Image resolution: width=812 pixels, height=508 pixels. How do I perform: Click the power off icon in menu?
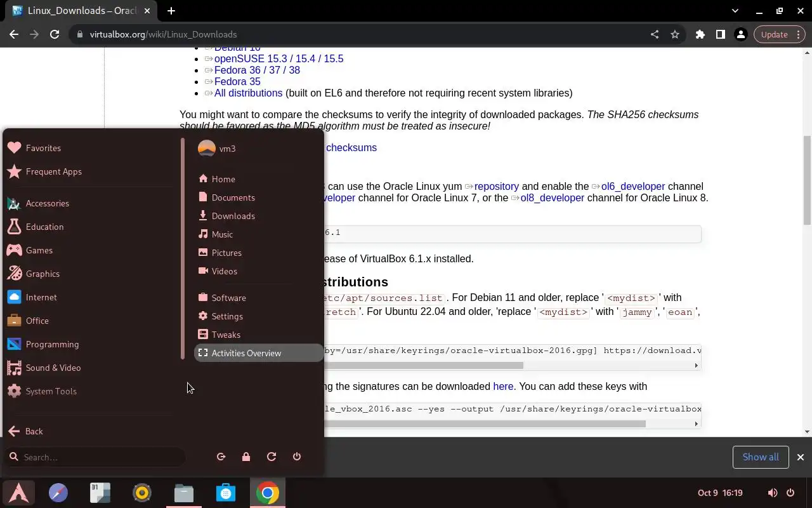click(x=297, y=457)
